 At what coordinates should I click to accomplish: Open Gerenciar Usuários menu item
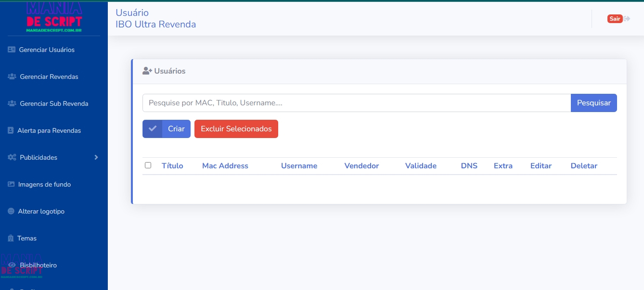point(47,50)
